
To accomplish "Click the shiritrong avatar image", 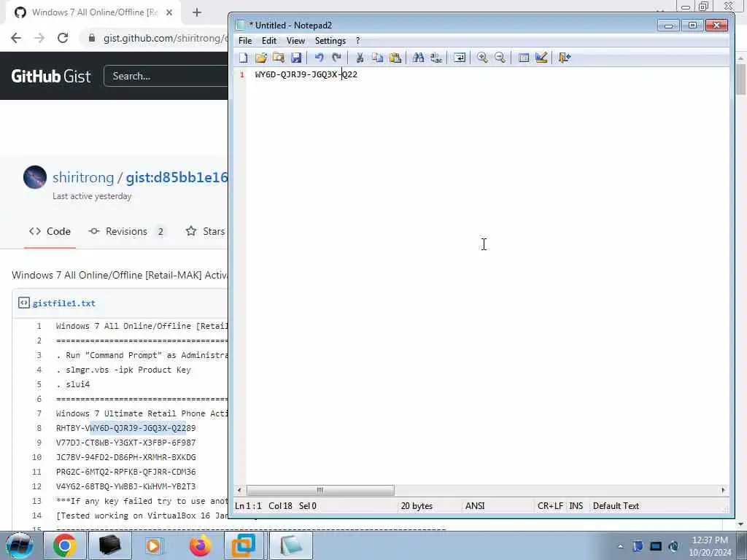I will [35, 177].
